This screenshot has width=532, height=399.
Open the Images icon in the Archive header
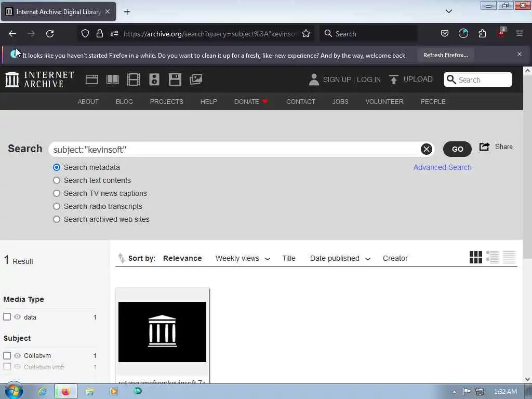[196, 79]
